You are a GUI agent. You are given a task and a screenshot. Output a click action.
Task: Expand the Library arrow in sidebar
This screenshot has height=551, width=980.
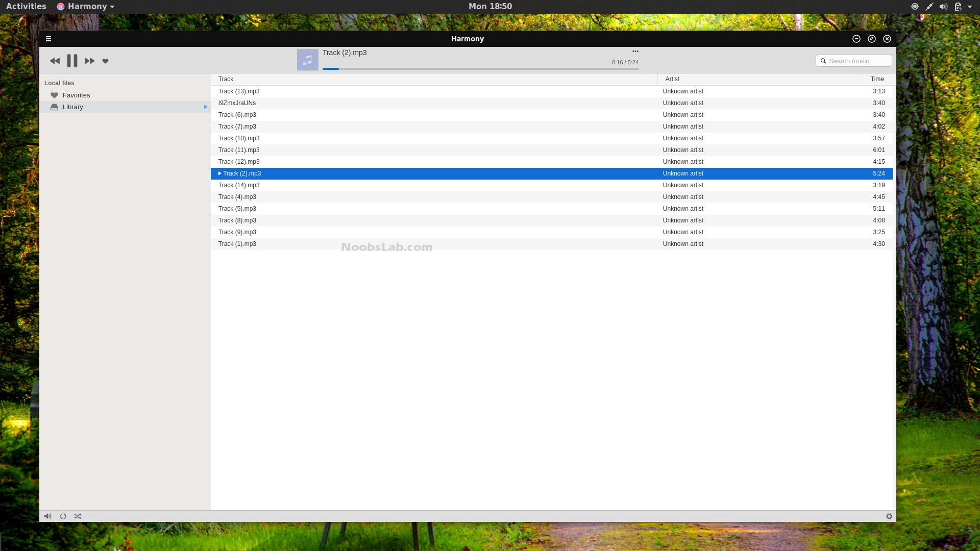coord(205,107)
